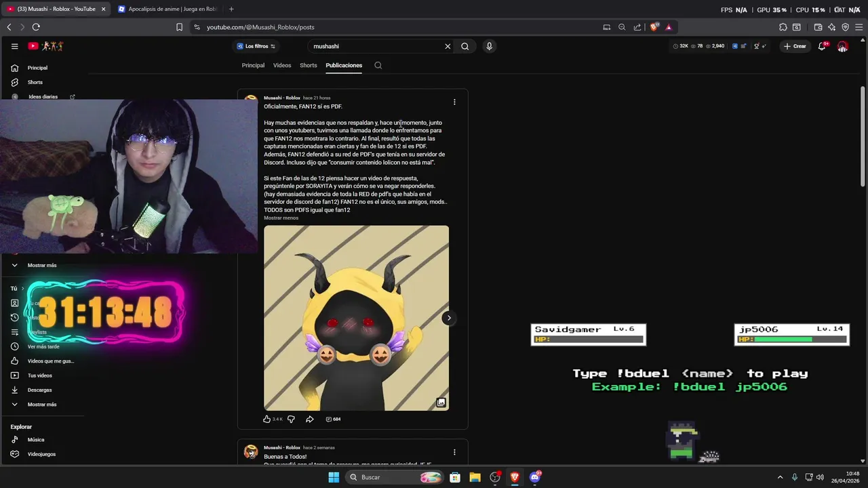
Task: Open Leo AI sparkle icon in toolbar
Action: point(832,27)
